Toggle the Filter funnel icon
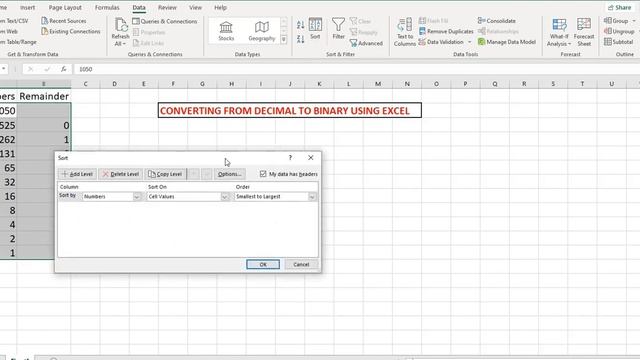The image size is (640, 360). pos(338,29)
